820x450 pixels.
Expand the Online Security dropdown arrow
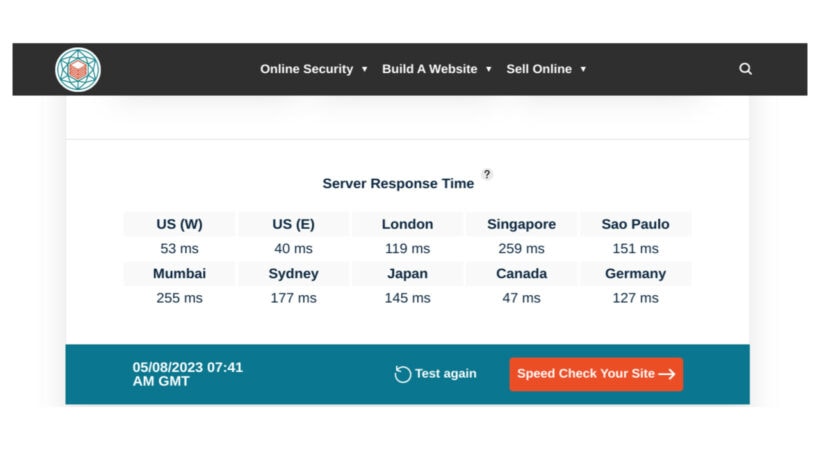(x=364, y=69)
